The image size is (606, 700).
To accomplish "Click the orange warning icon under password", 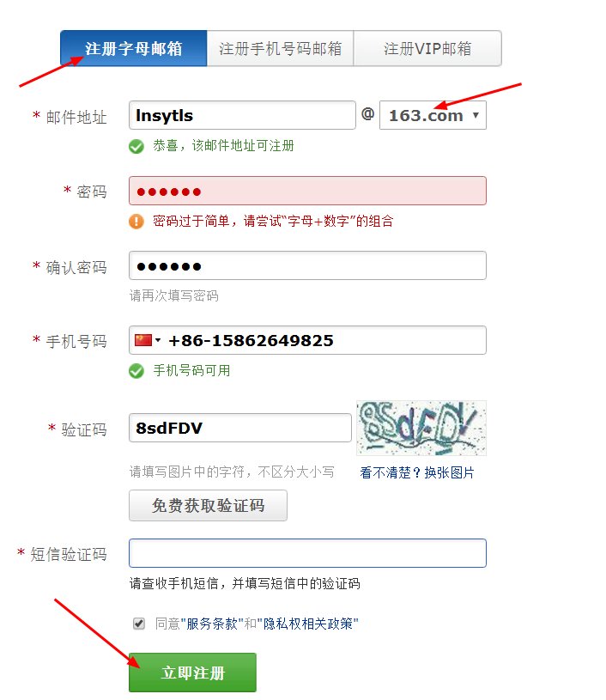I will click(x=136, y=222).
